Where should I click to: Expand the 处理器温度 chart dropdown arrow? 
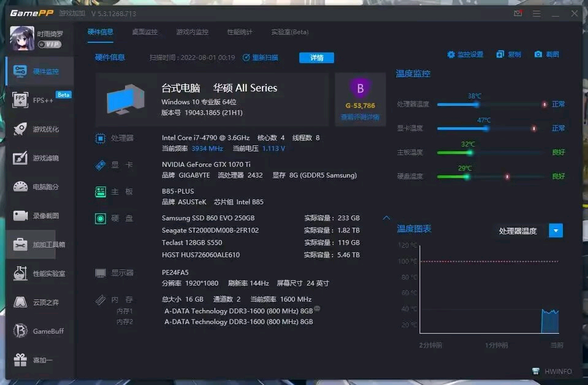(556, 231)
